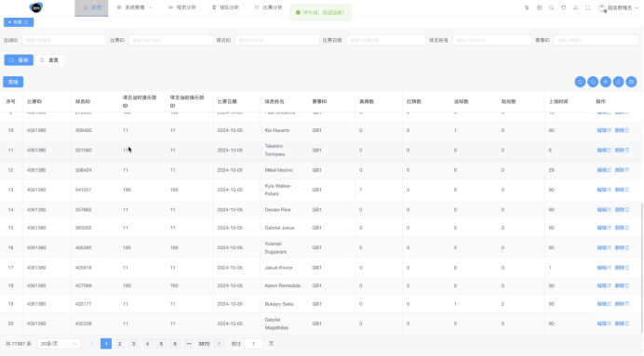This screenshot has width=644, height=356.
Task: Click the next page arrow
Action: pos(219,344)
